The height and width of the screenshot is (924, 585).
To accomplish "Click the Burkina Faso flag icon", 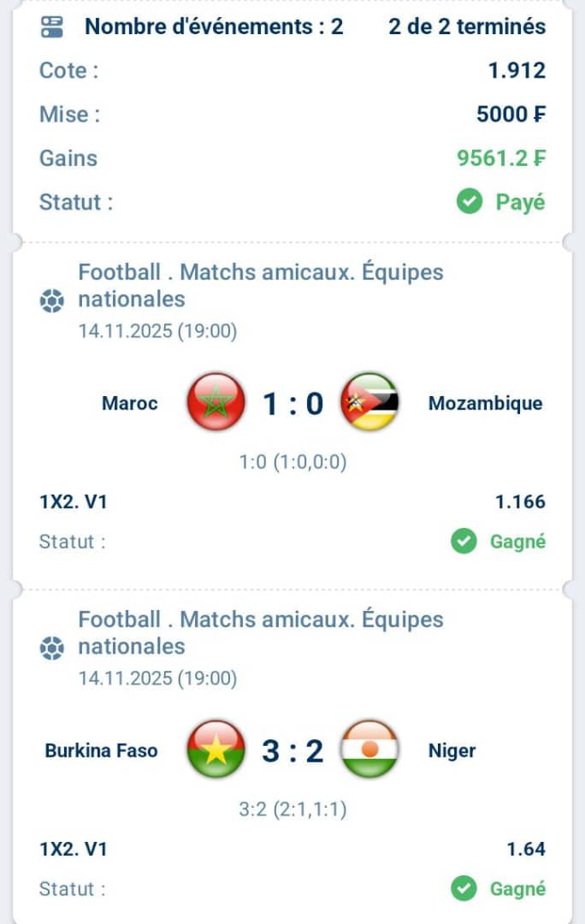I will tap(216, 750).
